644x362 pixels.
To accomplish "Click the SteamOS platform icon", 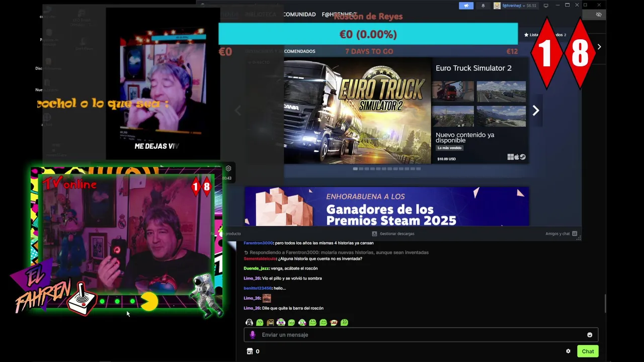I will pyautogui.click(x=523, y=157).
